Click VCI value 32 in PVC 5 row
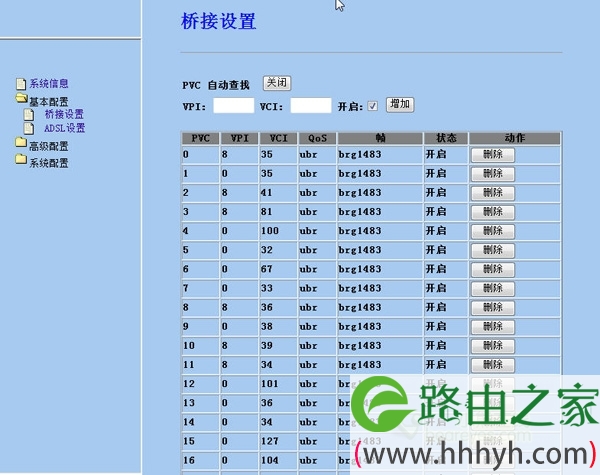 tap(266, 250)
